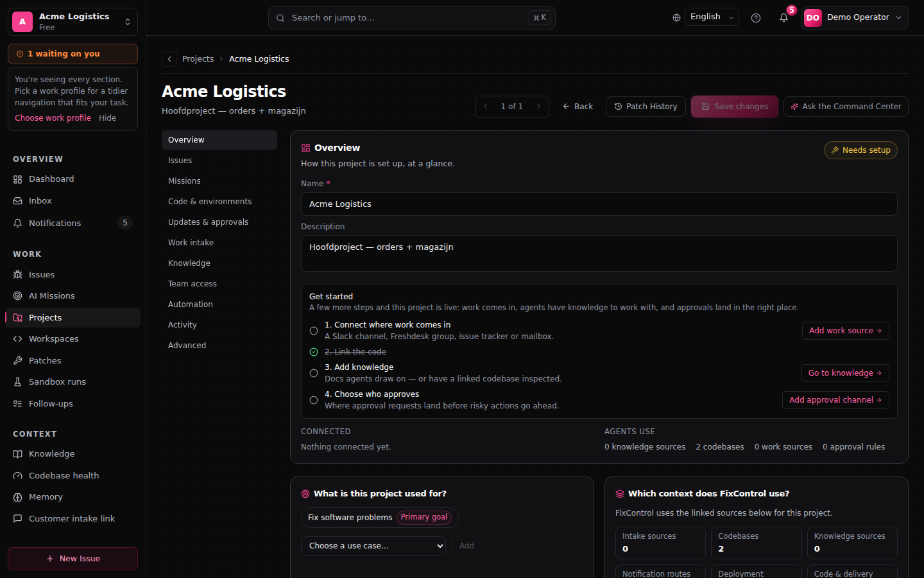This screenshot has width=924, height=578.
Task: Click the Patches wrench icon
Action: click(x=17, y=361)
